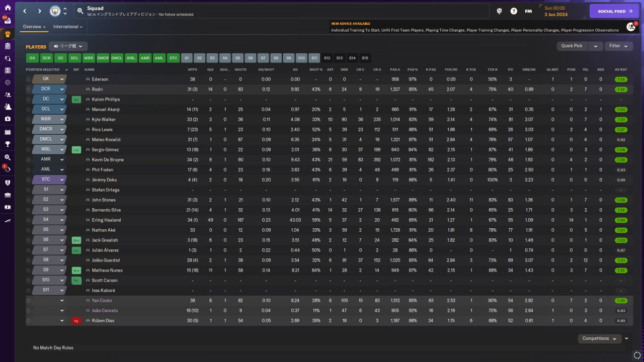Open the リーグ戦 view dropdown
This screenshot has height=362, width=644.
point(68,46)
